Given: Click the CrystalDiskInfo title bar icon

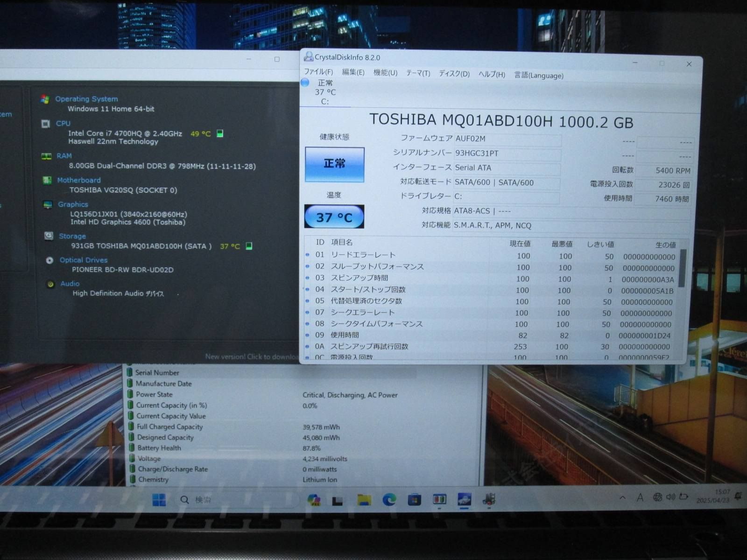Looking at the screenshot, I should pos(308,56).
